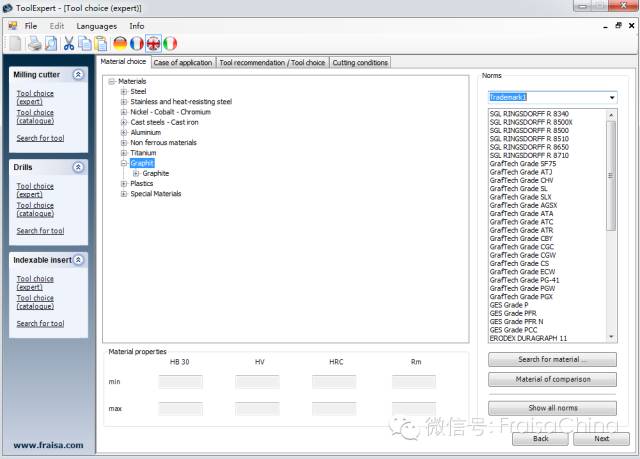The width and height of the screenshot is (640, 459).
Task: Open the Edit menu
Action: pyautogui.click(x=57, y=26)
